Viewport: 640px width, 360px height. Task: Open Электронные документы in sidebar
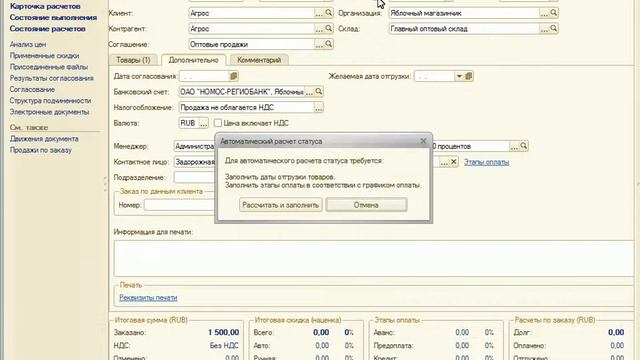(49, 111)
